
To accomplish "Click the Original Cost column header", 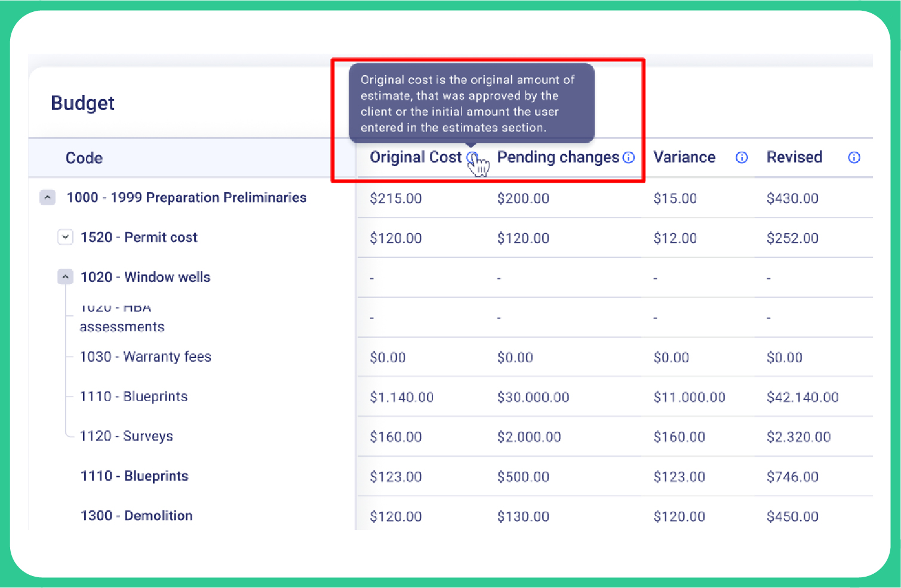I will click(416, 158).
